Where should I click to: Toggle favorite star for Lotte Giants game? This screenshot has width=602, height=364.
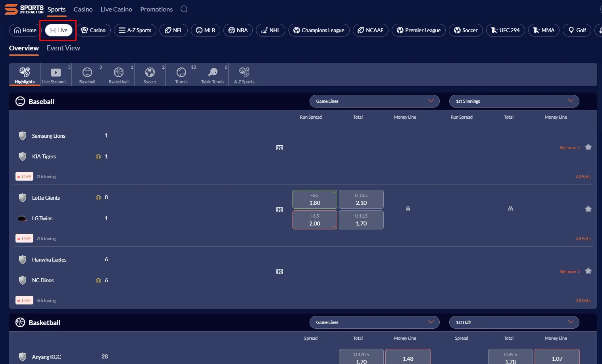[x=588, y=209]
